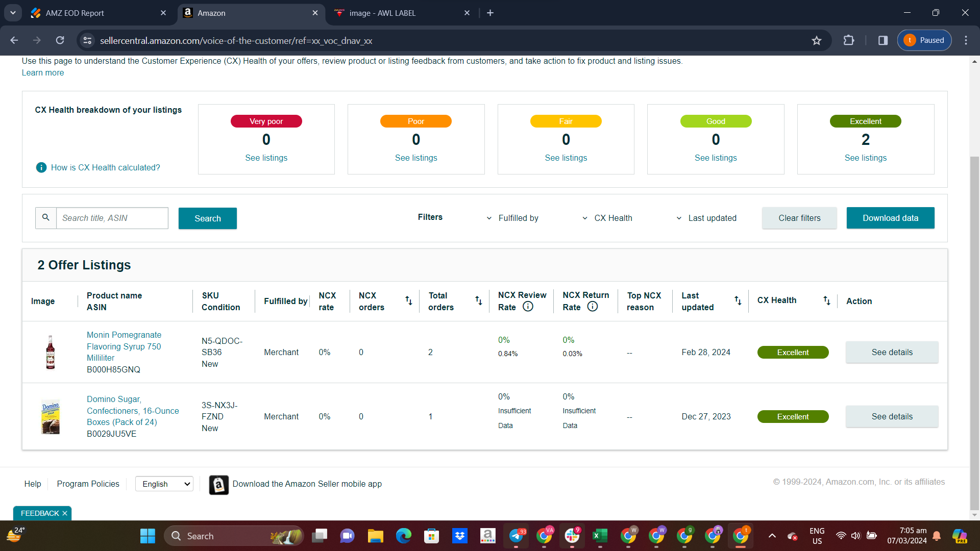Reload the Seller Central page
Image resolution: width=980 pixels, height=551 pixels.
60,40
